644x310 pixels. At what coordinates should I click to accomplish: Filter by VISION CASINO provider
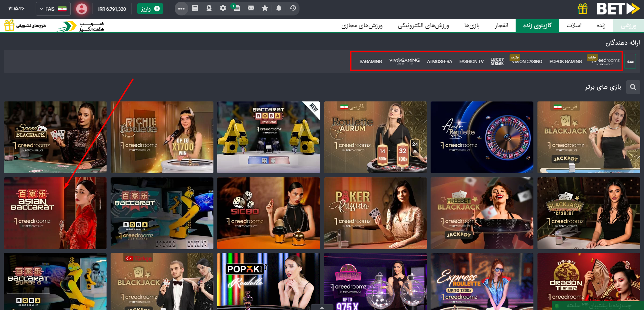pyautogui.click(x=527, y=61)
